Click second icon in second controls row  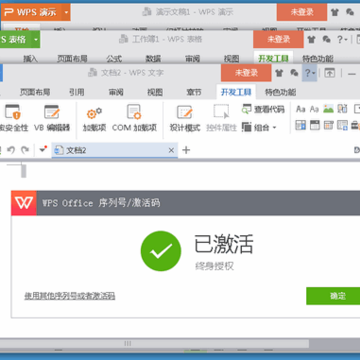click(x=314, y=125)
